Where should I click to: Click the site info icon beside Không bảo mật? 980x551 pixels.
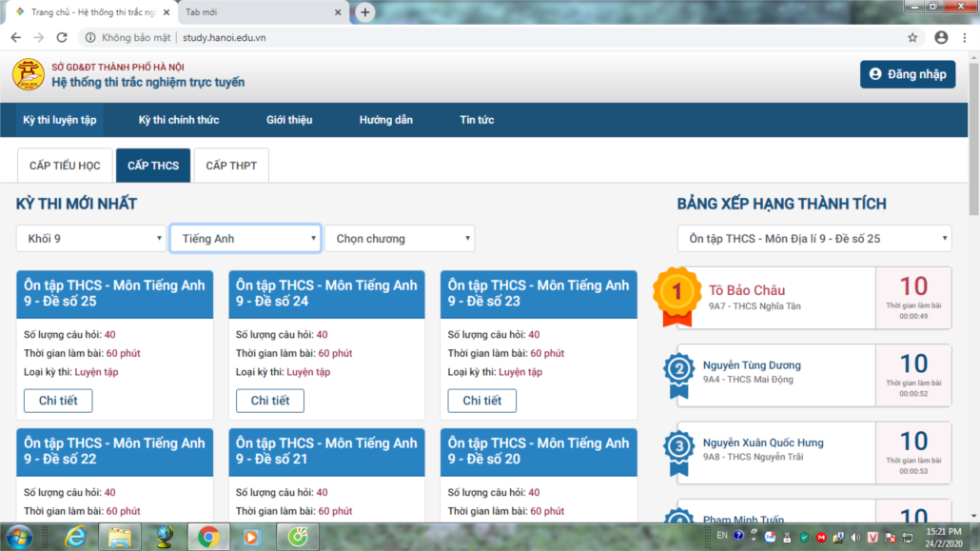tap(90, 37)
